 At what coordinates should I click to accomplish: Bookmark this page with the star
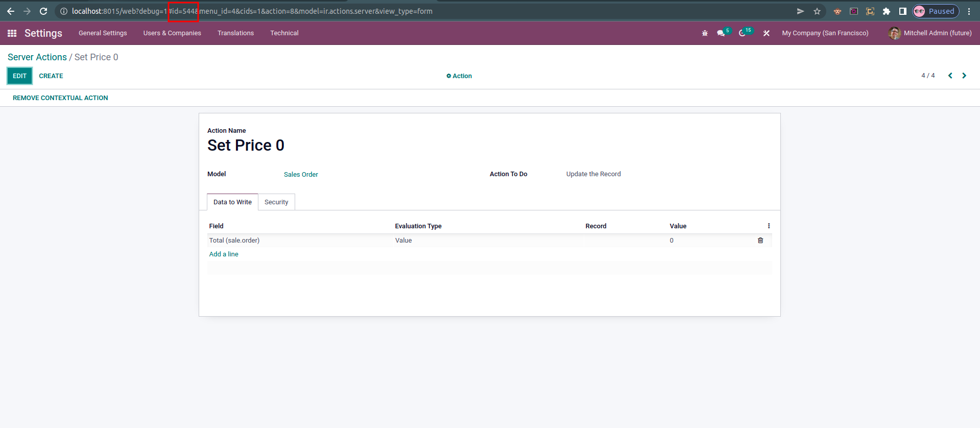pyautogui.click(x=817, y=11)
